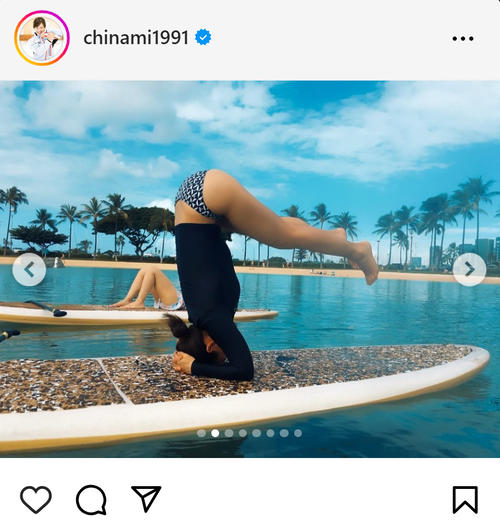Open comments via the speech bubble icon
The height and width of the screenshot is (527, 500).
pos(91,500)
